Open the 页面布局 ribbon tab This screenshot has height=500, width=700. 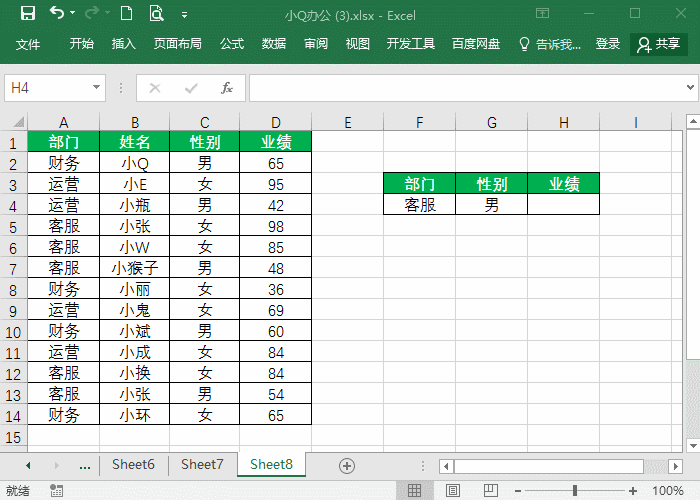pos(178,44)
